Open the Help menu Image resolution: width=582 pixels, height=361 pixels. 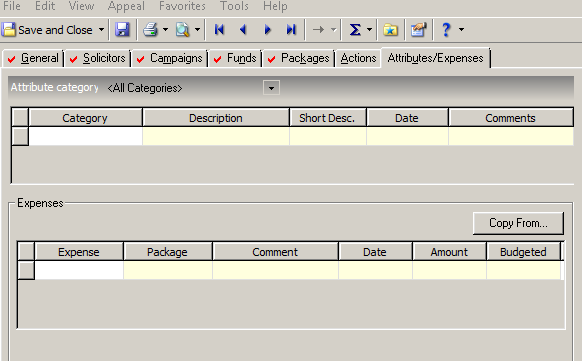coord(275,6)
